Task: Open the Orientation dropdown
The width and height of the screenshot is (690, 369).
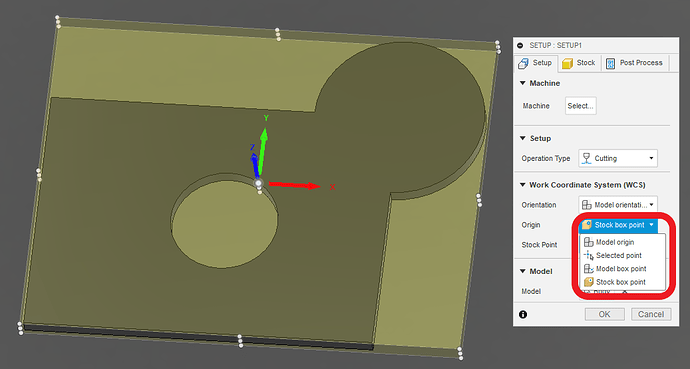Action: (x=618, y=205)
